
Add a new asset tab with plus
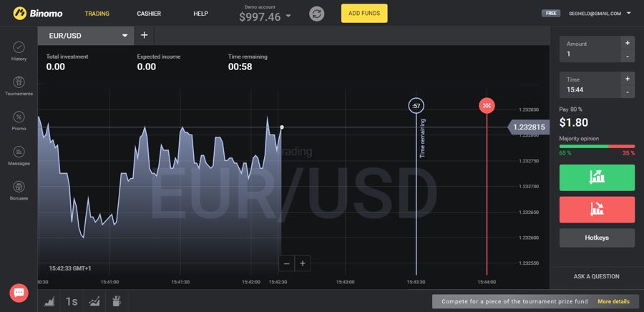[x=144, y=35]
